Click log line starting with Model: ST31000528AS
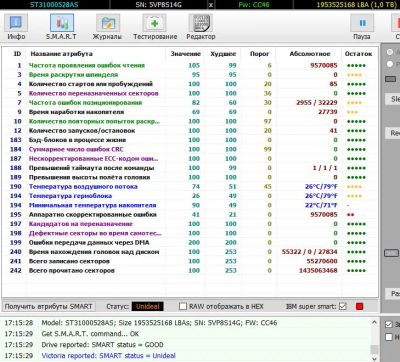The width and height of the screenshot is (400, 362). 159,323
